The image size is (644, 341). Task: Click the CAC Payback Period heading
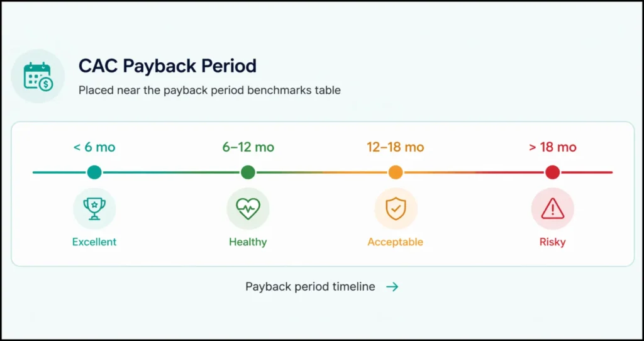[167, 65]
